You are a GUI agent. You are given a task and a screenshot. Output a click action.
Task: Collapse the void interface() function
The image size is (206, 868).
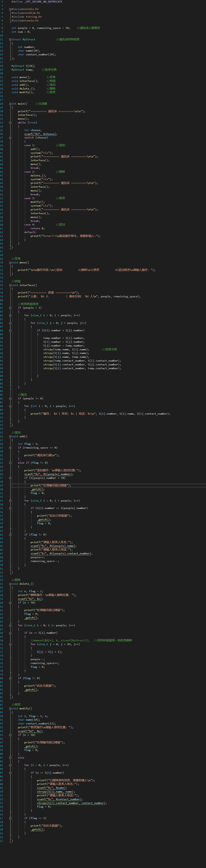coord(10,285)
